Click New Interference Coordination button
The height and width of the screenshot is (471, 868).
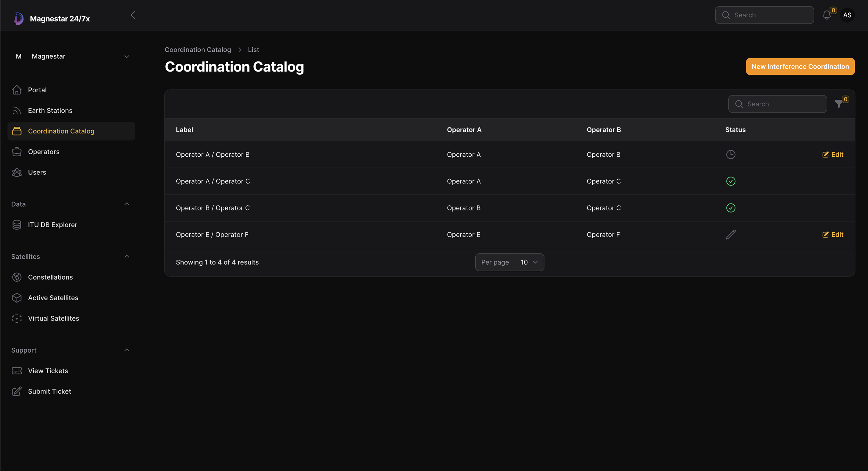(800, 67)
